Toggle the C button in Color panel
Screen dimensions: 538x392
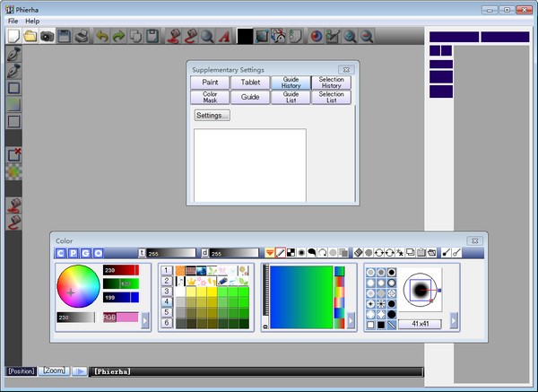point(61,253)
